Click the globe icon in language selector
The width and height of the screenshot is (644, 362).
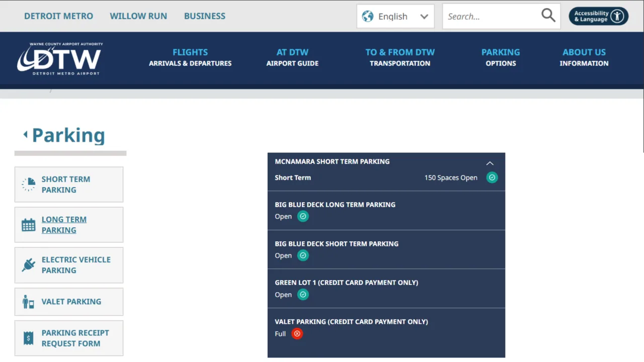[x=368, y=16]
